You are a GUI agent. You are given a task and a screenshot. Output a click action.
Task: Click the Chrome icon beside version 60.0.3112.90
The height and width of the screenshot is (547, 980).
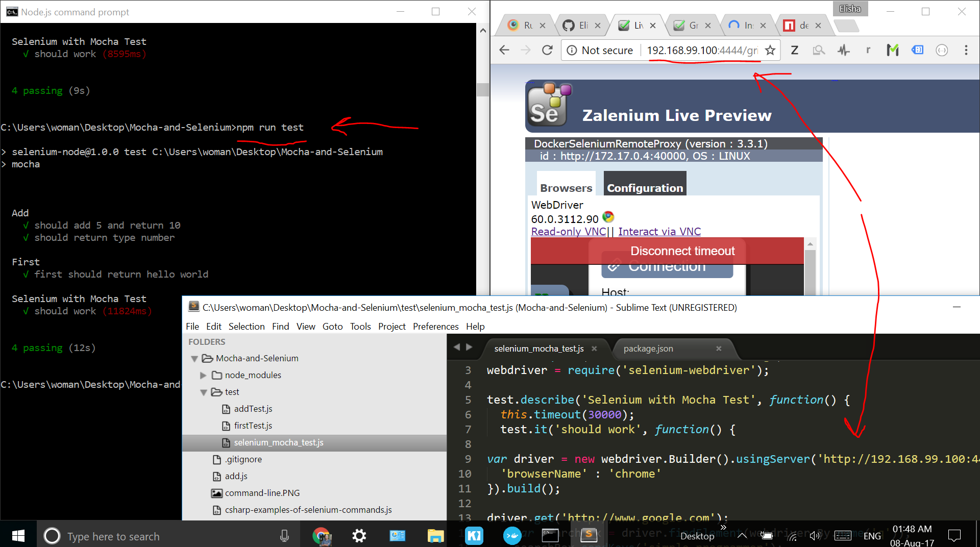[608, 217]
